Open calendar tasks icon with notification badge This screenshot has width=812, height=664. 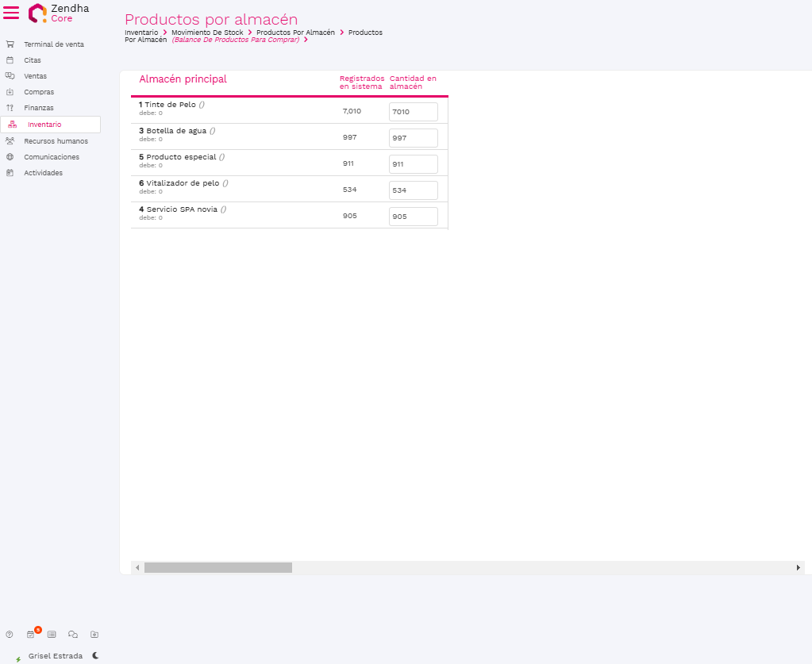pos(31,634)
